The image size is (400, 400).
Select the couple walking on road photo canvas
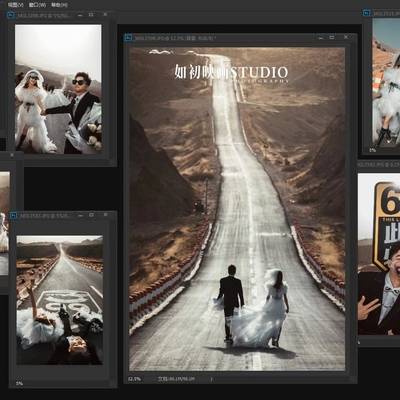point(237,209)
